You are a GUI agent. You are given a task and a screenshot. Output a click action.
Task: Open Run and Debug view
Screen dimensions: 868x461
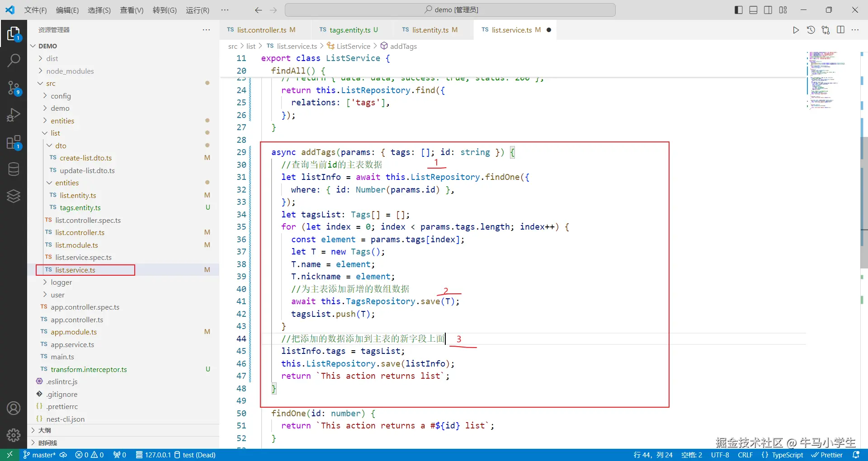click(x=14, y=115)
